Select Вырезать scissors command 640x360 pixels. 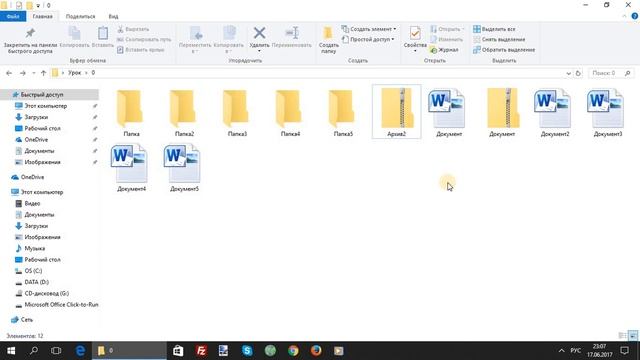[x=133, y=29]
